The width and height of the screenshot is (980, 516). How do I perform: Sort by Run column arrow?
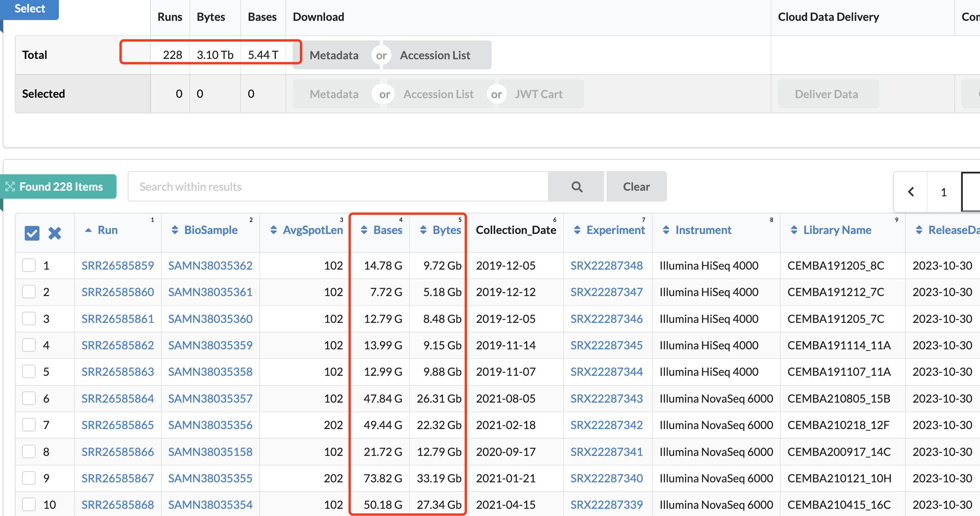coord(88,230)
